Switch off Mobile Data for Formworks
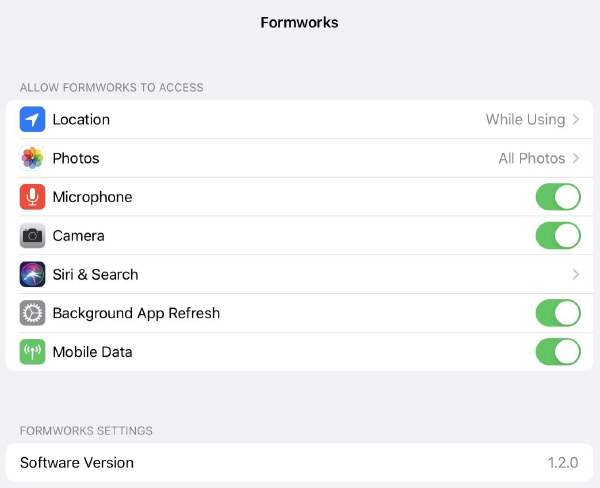600x488 pixels. pos(557,352)
